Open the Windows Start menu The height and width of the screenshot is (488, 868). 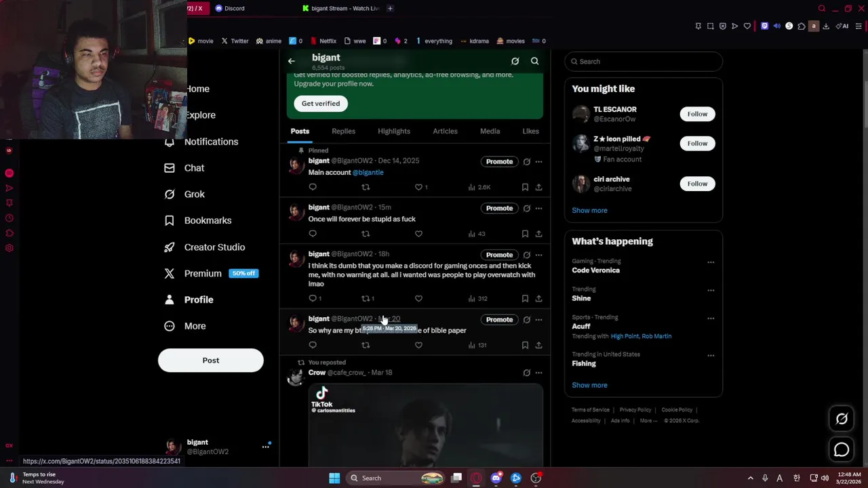click(334, 478)
